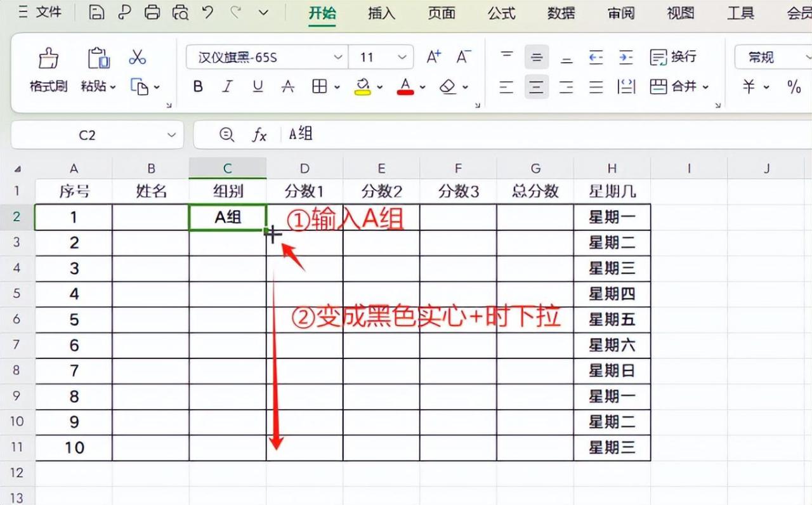
Task: Click the Clear eraser icon
Action: click(448, 87)
